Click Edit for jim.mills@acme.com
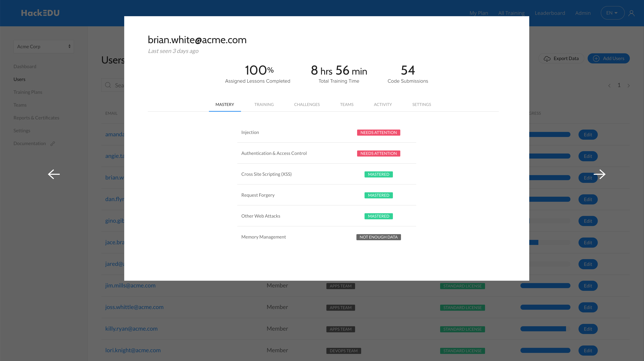644x361 pixels. tap(588, 286)
